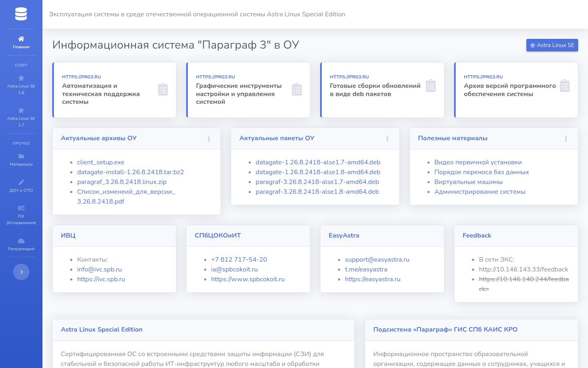588x368 pixels.
Task: Open https://www.spbcokoit.ru link
Action: click(248, 279)
